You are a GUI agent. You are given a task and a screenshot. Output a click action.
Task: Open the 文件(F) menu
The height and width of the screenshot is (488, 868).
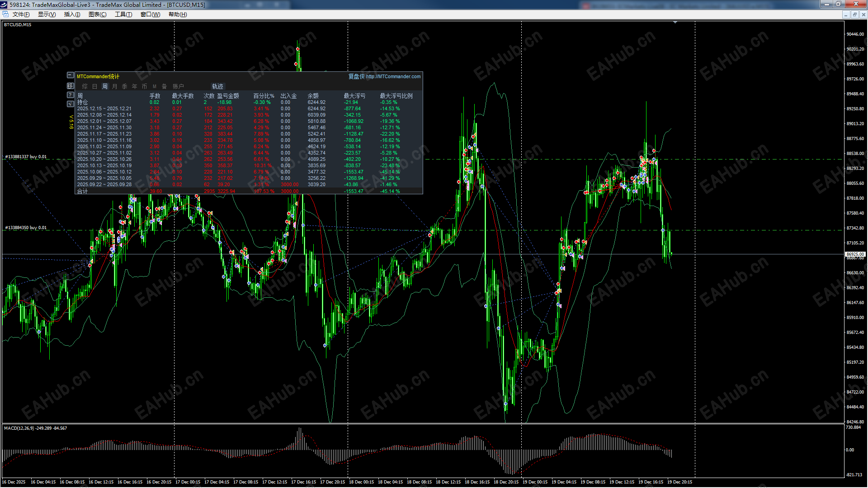coord(21,14)
